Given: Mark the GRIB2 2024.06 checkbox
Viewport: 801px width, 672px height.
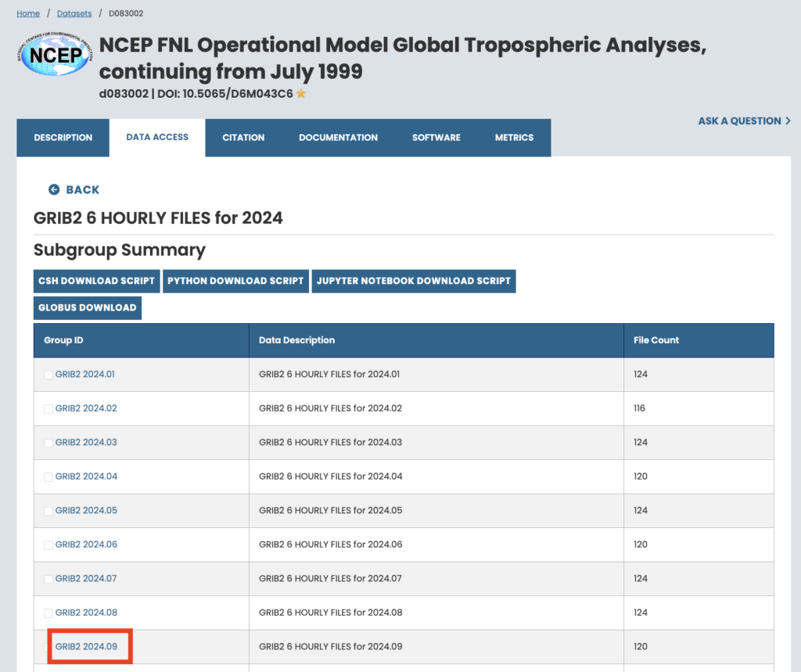Looking at the screenshot, I should click(48, 544).
